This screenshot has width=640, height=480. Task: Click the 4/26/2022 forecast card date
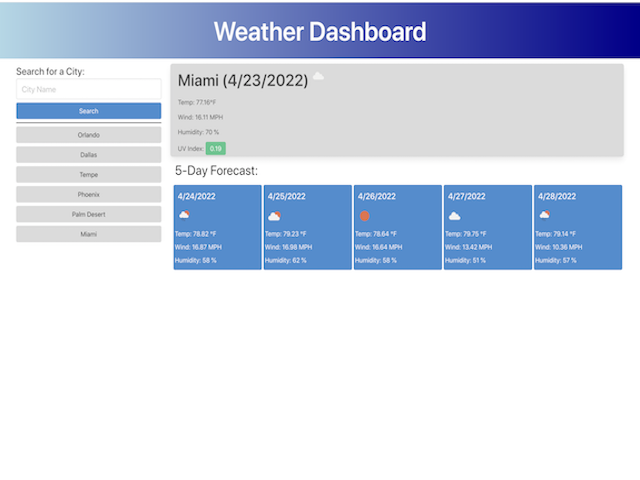click(377, 197)
